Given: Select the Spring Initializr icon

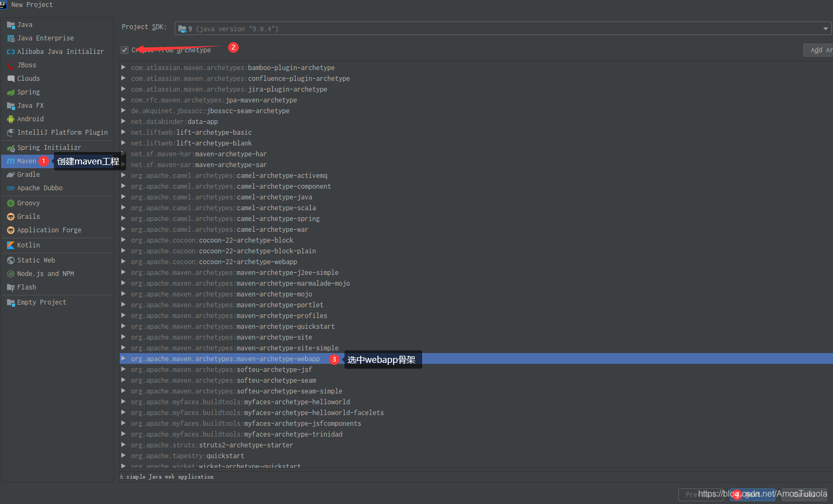Looking at the screenshot, I should pyautogui.click(x=11, y=148).
